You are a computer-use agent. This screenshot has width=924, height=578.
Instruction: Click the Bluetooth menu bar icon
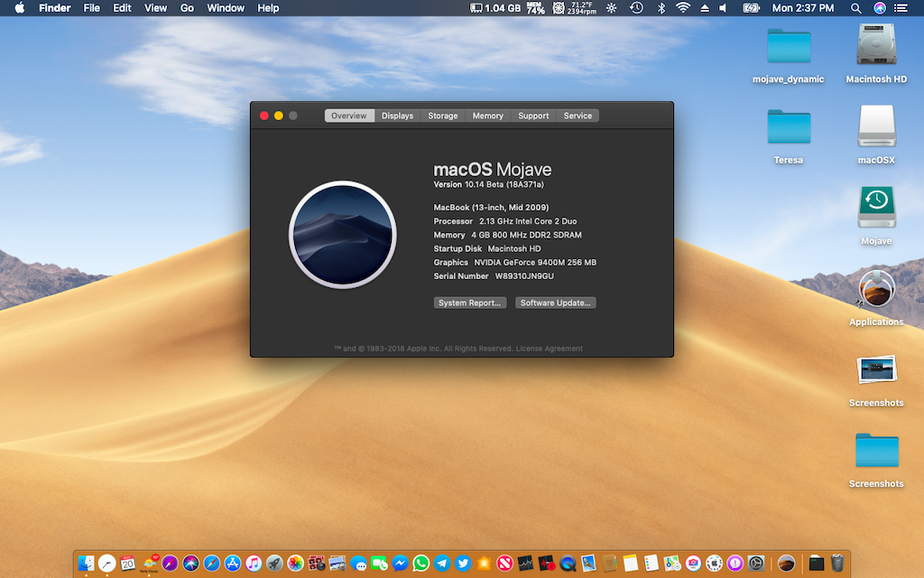click(x=661, y=7)
